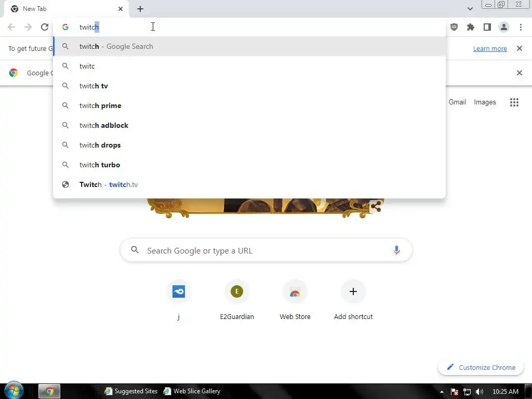Open Suggested Sites in the taskbar
Image resolution: width=532 pixels, height=399 pixels.
pos(131,391)
